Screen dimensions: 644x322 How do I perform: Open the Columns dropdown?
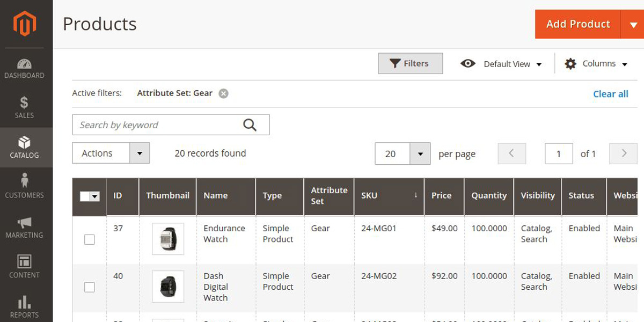coord(596,64)
